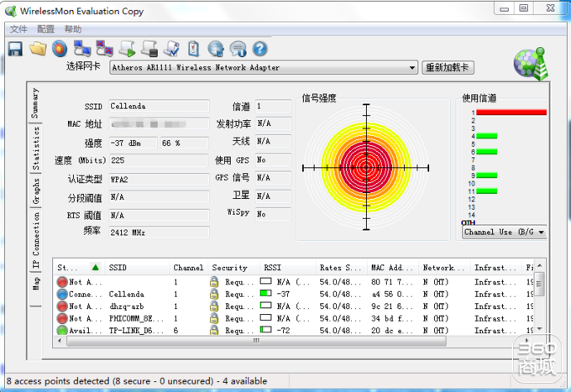Click the connect network computers icon
The width and height of the screenshot is (571, 392).
[x=82, y=49]
